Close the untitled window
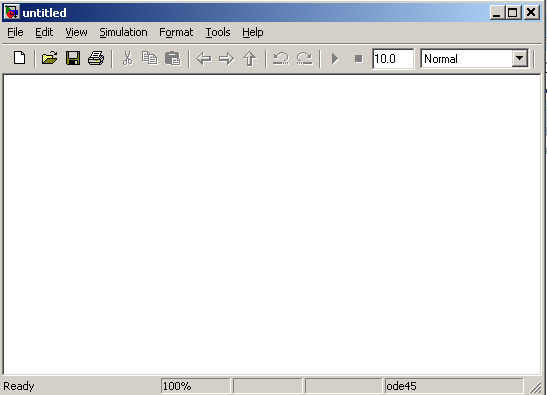547x395 pixels. (531, 13)
